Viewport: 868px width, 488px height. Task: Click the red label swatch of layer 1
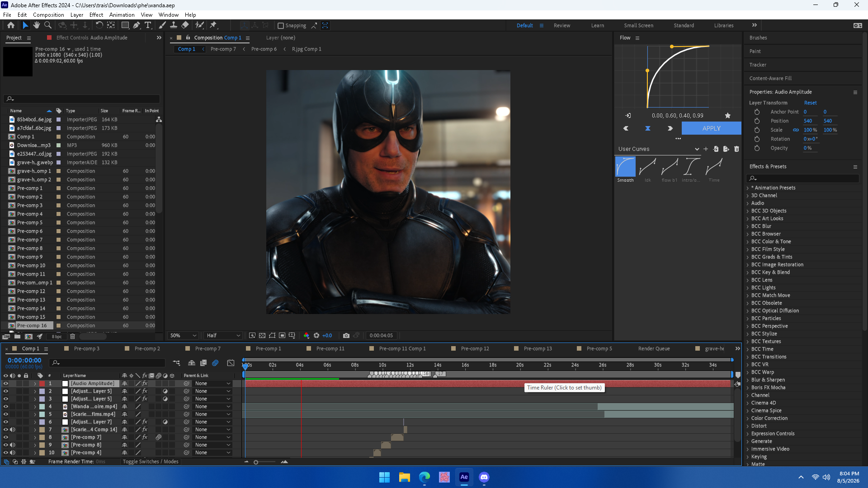pos(42,384)
